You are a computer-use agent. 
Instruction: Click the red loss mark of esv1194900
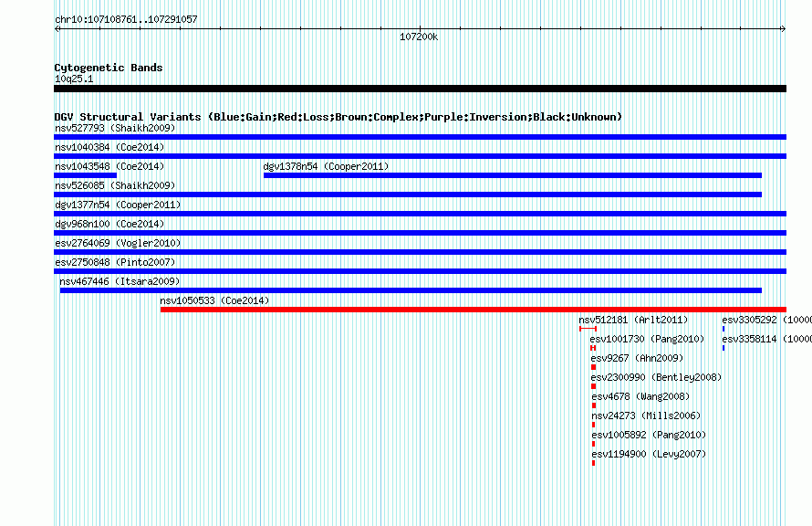593,463
